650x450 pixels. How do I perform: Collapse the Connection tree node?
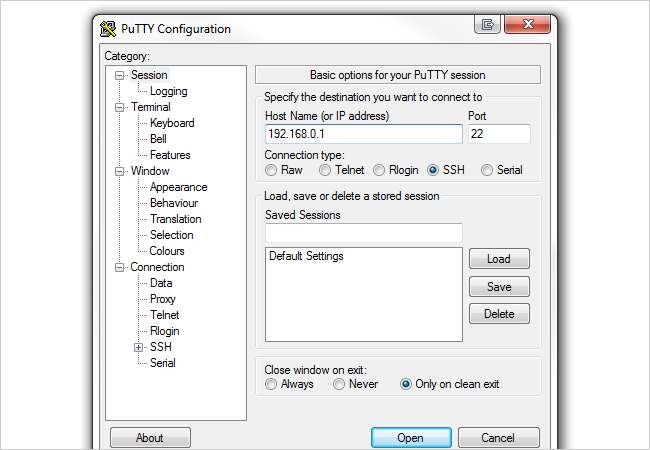pos(120,267)
